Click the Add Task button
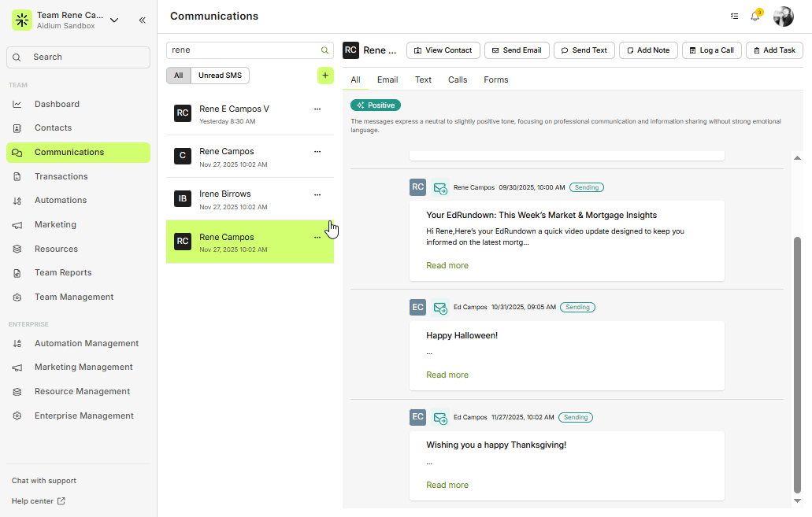Image resolution: width=812 pixels, height=517 pixels. (x=774, y=50)
